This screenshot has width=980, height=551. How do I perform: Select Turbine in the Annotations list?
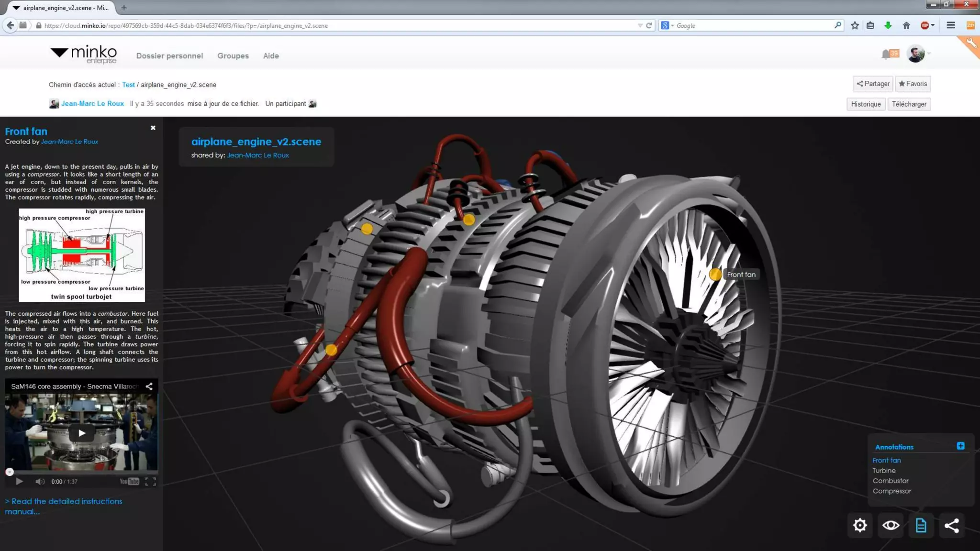tap(884, 471)
